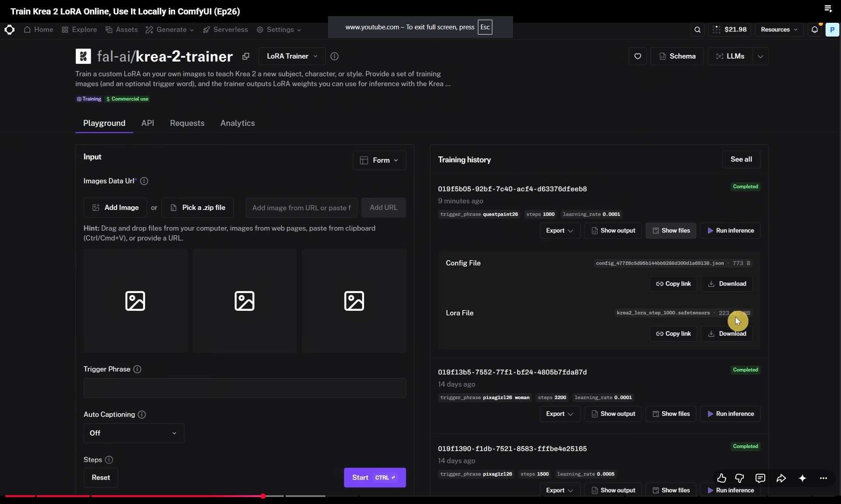Viewport: 841px width, 504px height.
Task: Show output for questpaint26 training
Action: tap(613, 231)
